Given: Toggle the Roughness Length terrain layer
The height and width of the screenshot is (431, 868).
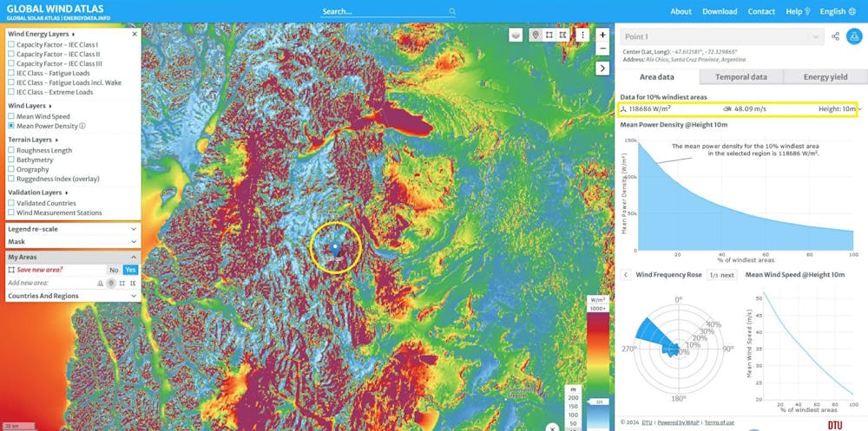Looking at the screenshot, I should click(x=11, y=151).
